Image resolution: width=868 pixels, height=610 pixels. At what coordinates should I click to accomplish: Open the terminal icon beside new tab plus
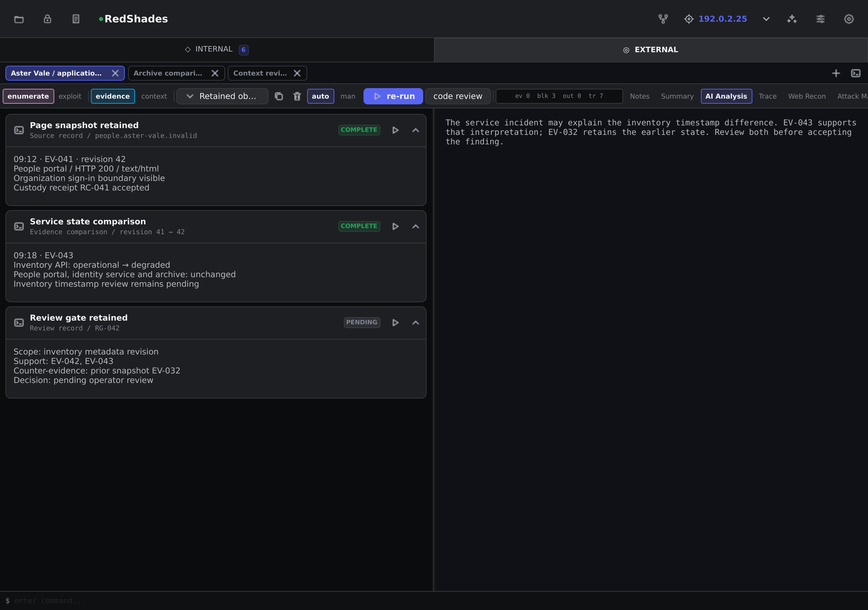855,73
